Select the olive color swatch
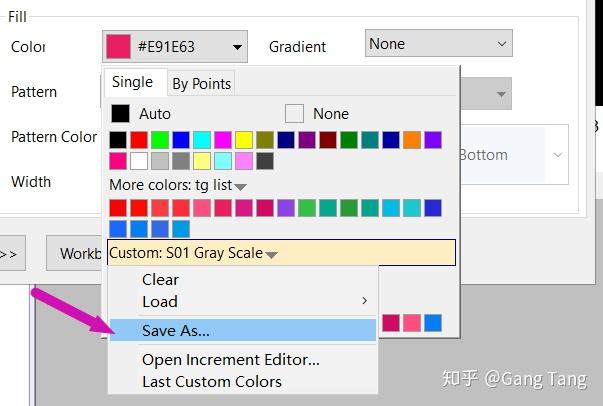The image size is (603, 406). coord(265,140)
